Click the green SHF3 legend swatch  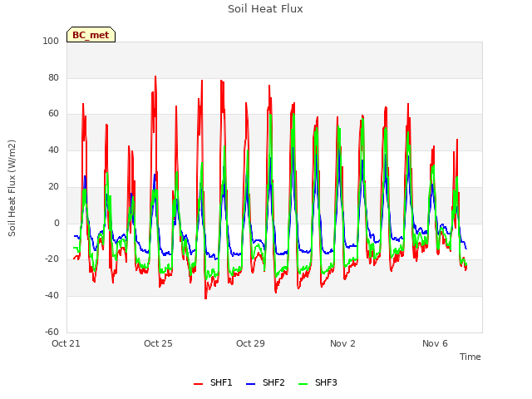click(x=303, y=384)
